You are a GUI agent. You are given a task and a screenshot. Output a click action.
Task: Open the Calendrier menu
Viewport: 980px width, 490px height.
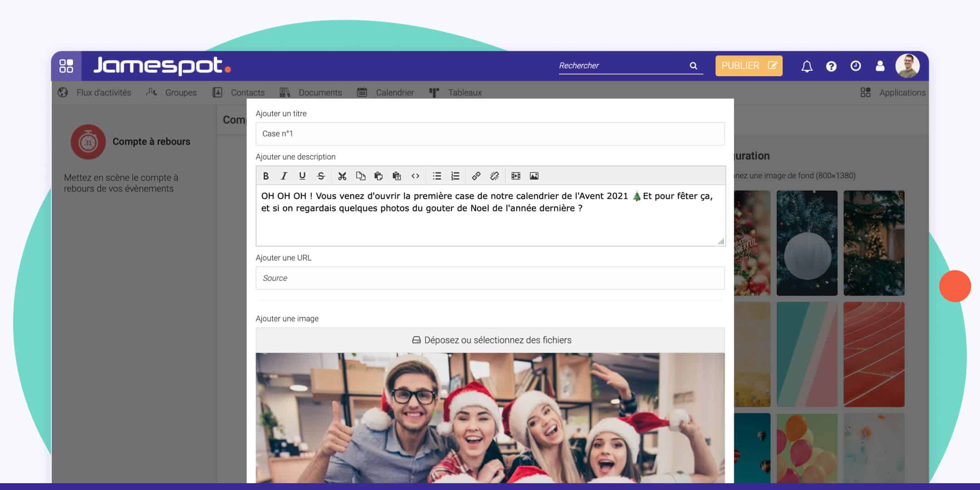[386, 93]
